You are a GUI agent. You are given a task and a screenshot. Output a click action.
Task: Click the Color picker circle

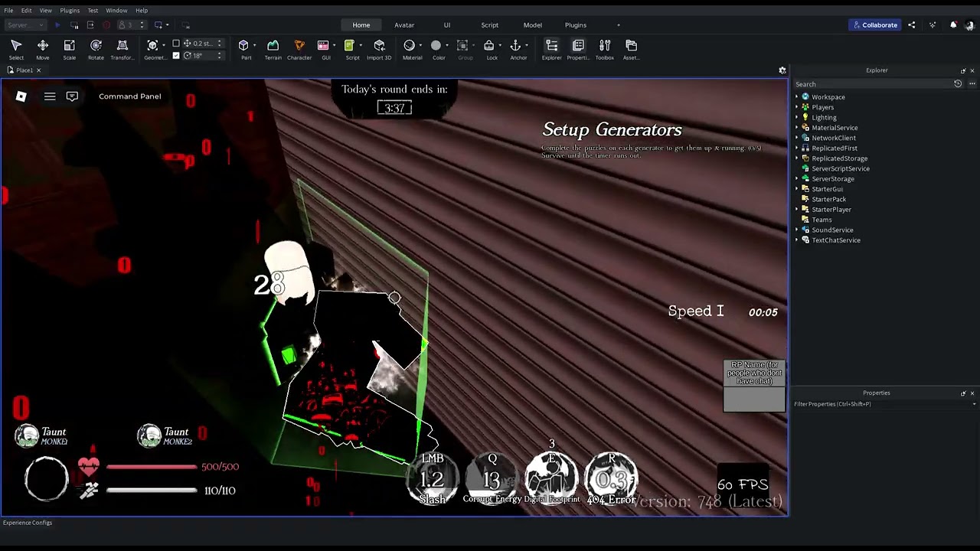tap(436, 46)
